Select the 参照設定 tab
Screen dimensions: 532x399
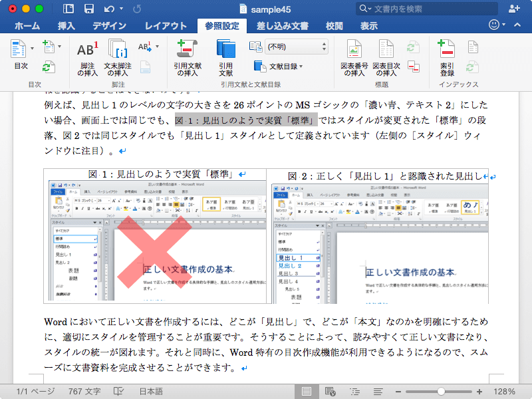click(222, 26)
